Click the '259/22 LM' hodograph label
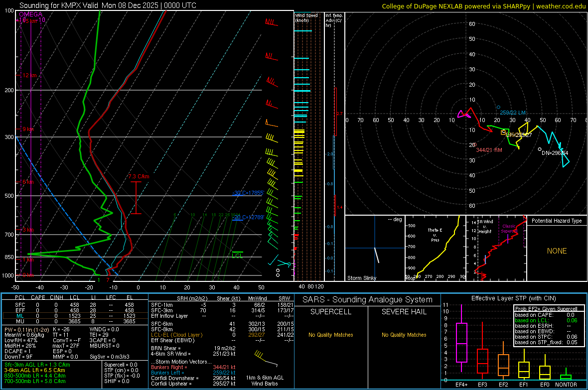 pos(513,113)
